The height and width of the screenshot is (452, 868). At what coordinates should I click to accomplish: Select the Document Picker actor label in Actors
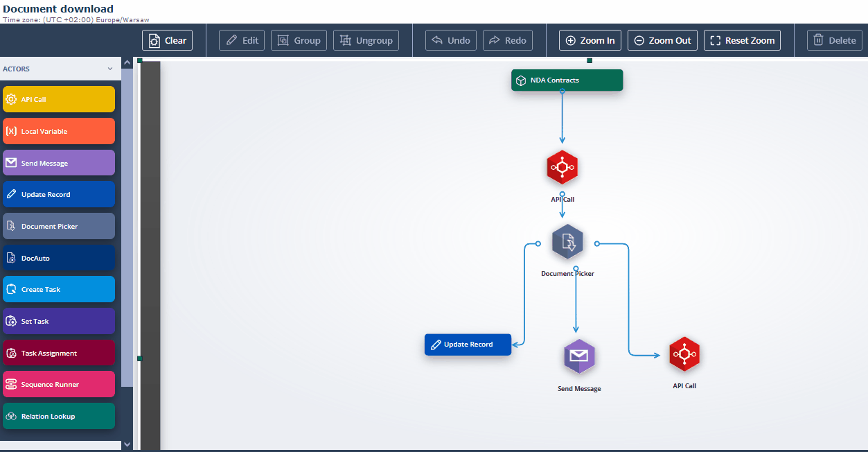tap(49, 227)
